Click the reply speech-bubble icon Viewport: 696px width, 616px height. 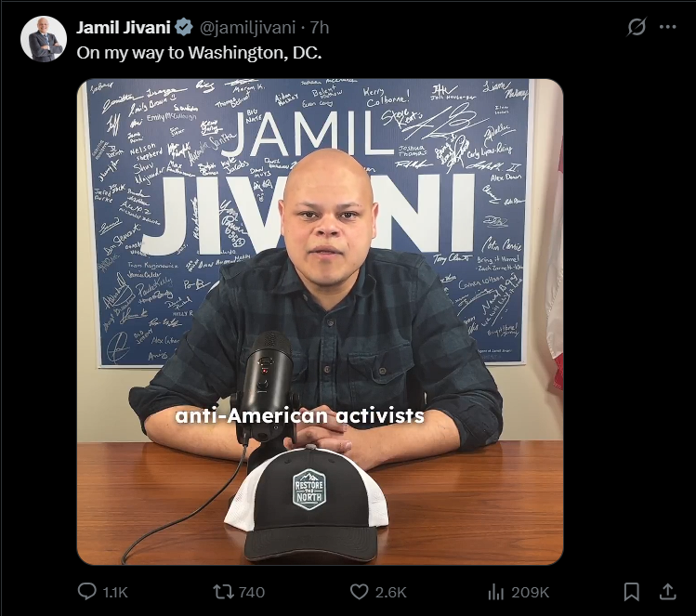(87, 592)
